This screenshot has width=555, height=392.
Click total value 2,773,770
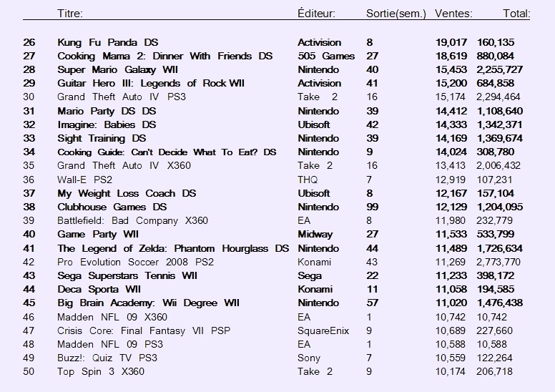point(498,262)
